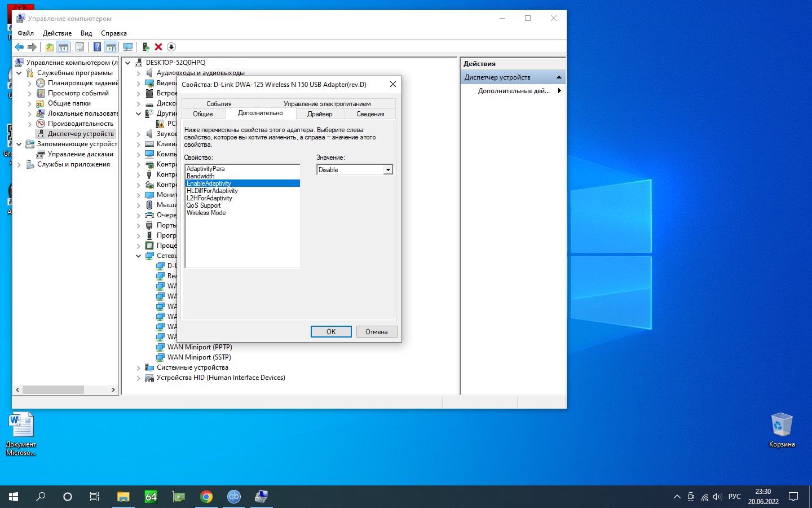Viewport: 812px width, 508px height.
Task: Collapse the Сетевые адаптеры tree node
Action: [x=139, y=256]
